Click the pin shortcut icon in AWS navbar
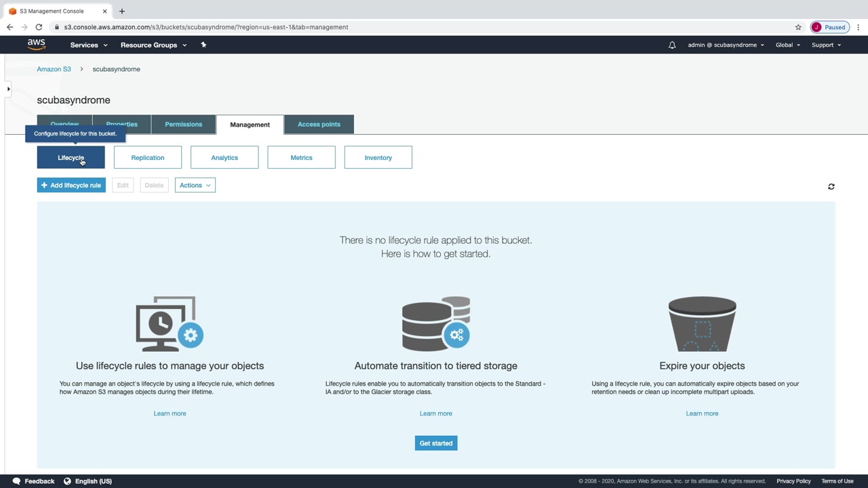Screen dimensions: 868x488 (x=203, y=45)
